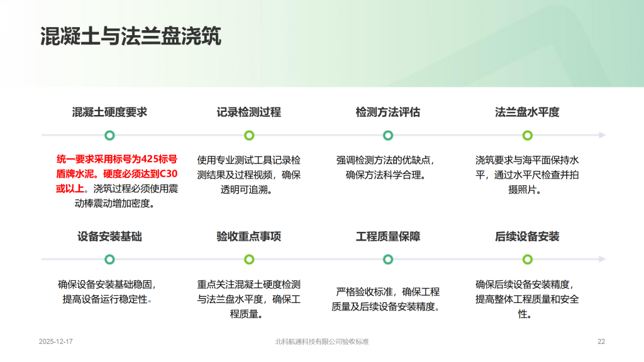Click the page number 22
644x362 pixels.
pyautogui.click(x=601, y=341)
